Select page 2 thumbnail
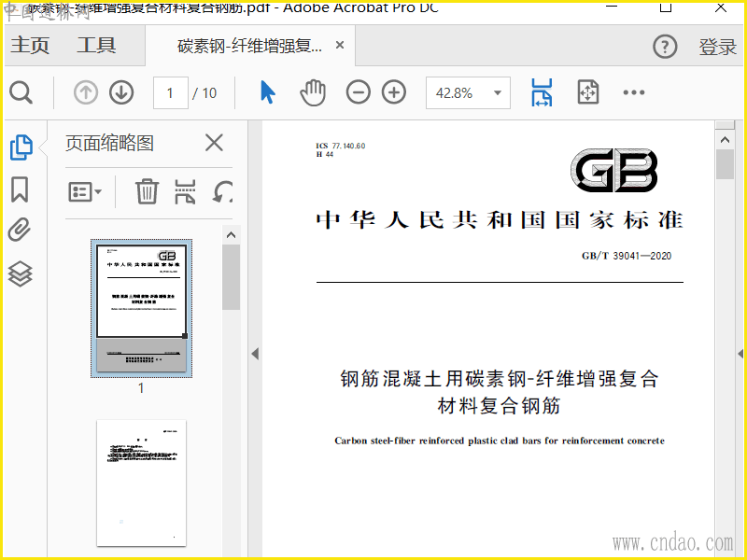This screenshot has height=560, width=747. click(x=142, y=483)
